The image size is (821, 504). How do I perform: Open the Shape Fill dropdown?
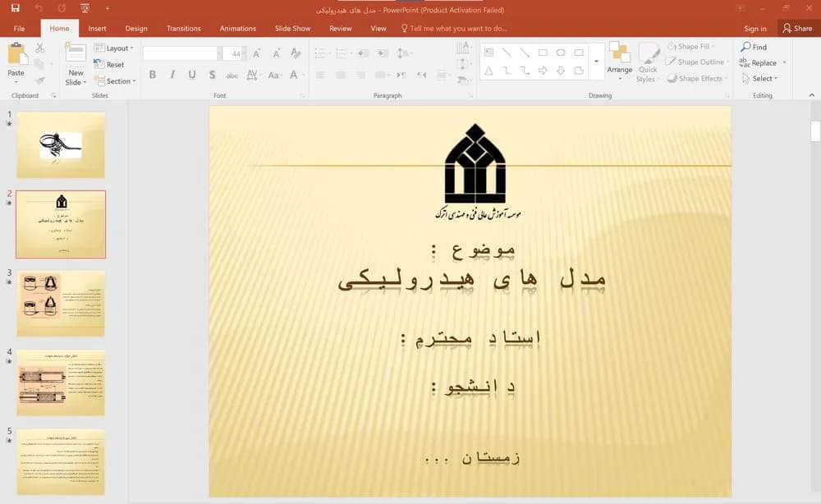690,47
